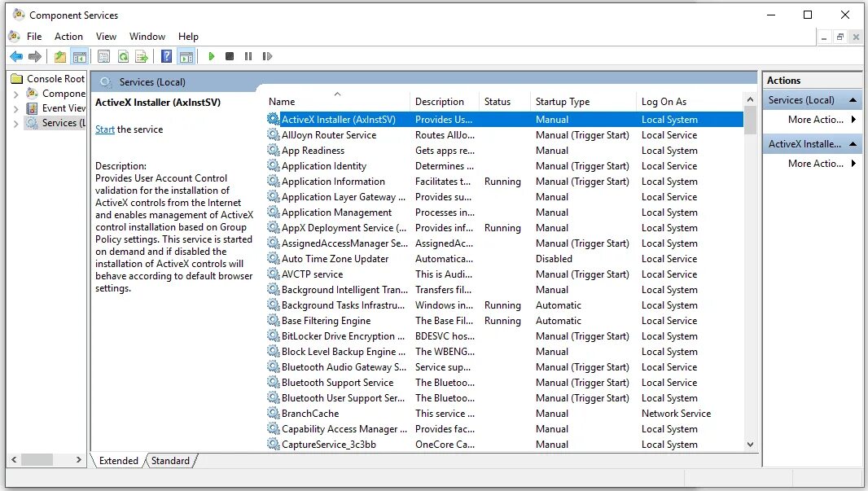Image resolution: width=868 pixels, height=491 pixels.
Task: Open the Help menu
Action: 188,37
